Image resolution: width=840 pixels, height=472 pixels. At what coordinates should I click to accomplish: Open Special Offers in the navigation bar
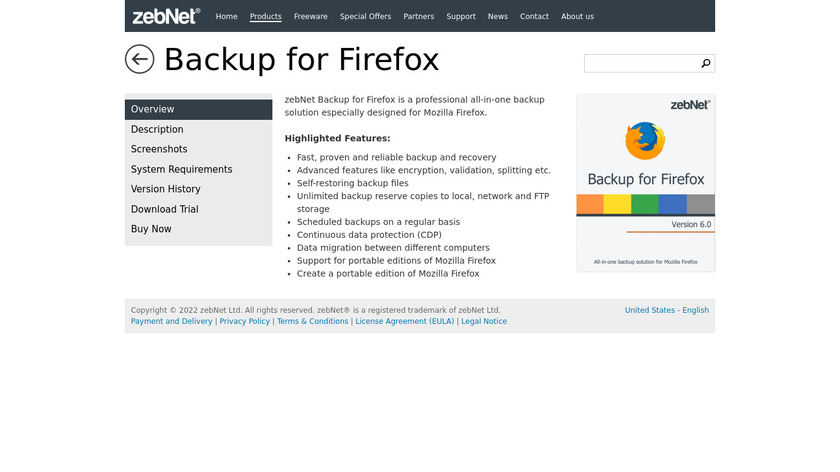pyautogui.click(x=365, y=17)
